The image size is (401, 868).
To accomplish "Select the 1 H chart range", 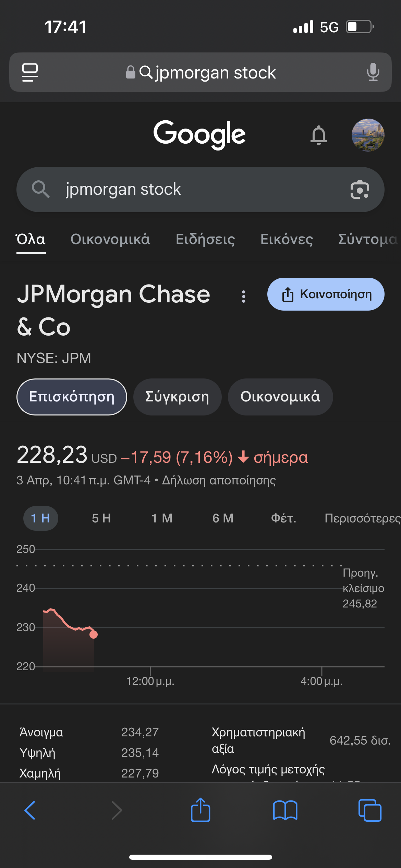I will tap(40, 518).
